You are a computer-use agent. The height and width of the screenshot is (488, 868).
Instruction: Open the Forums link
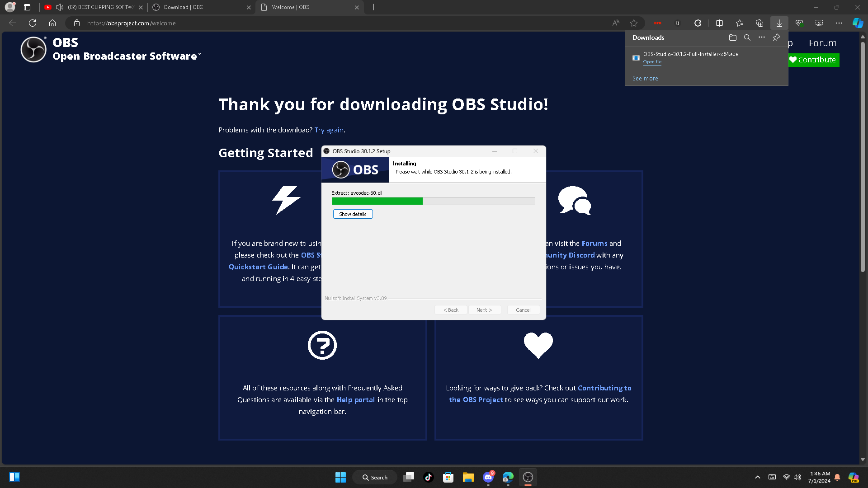coord(594,244)
